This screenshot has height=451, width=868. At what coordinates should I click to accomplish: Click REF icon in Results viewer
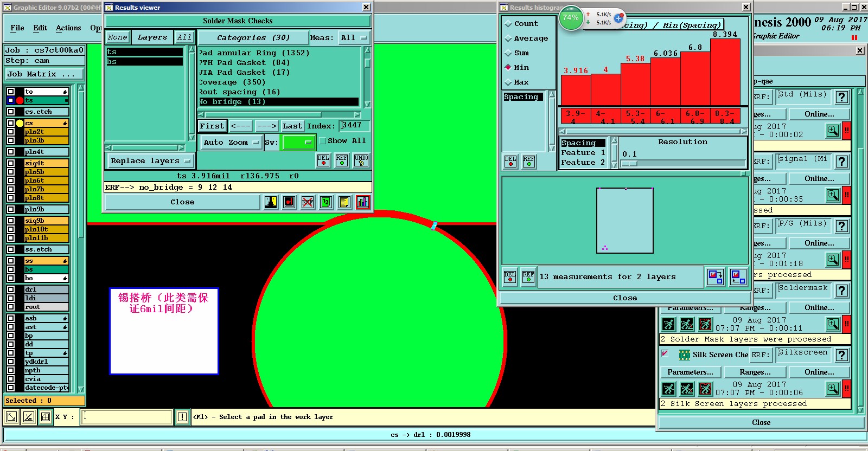342,160
